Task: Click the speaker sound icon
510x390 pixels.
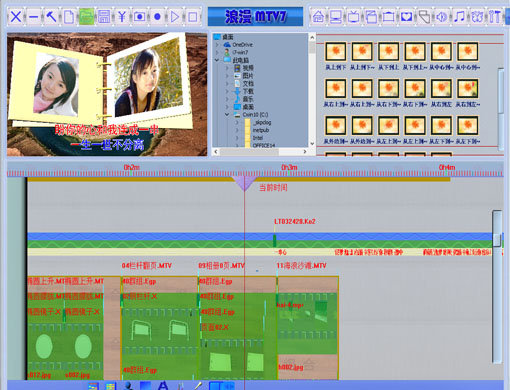Action: 442,16
